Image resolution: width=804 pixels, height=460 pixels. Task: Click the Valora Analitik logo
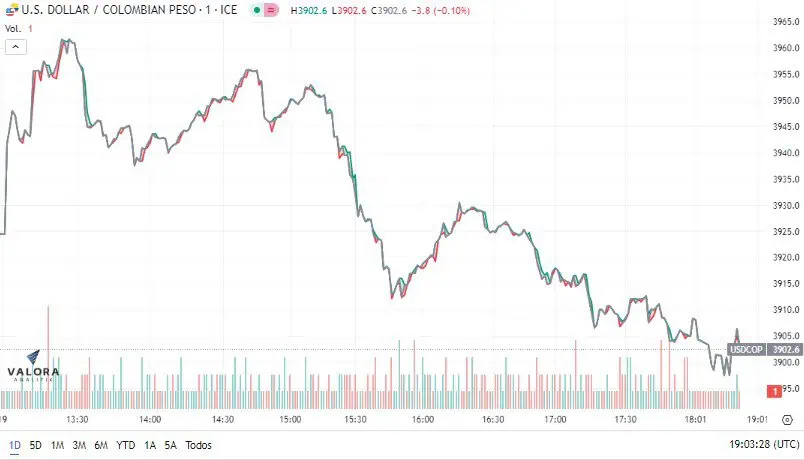click(33, 366)
